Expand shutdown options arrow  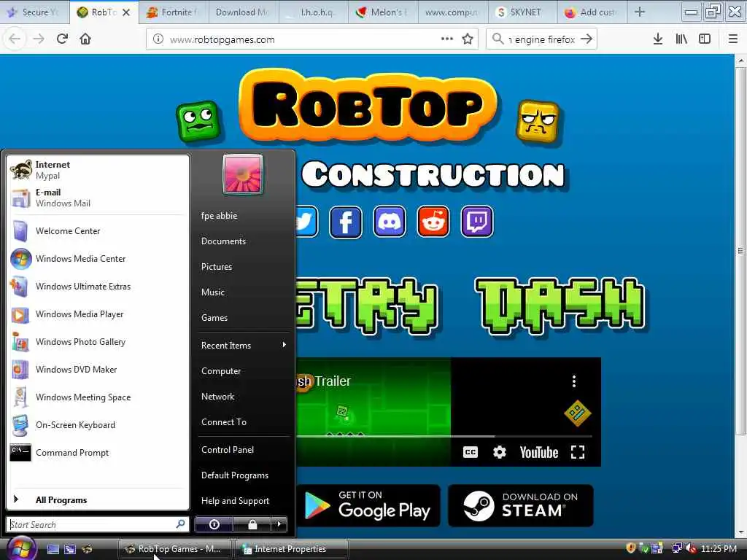[x=279, y=524]
